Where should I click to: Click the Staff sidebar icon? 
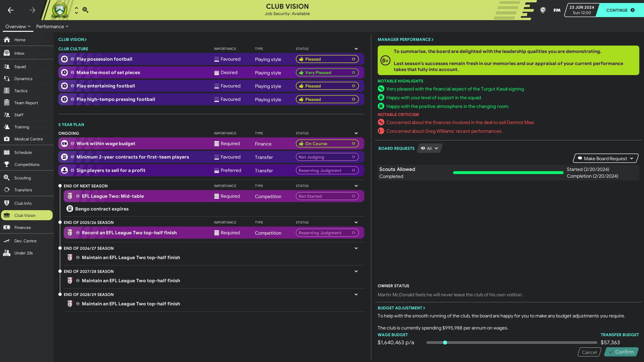point(7,115)
